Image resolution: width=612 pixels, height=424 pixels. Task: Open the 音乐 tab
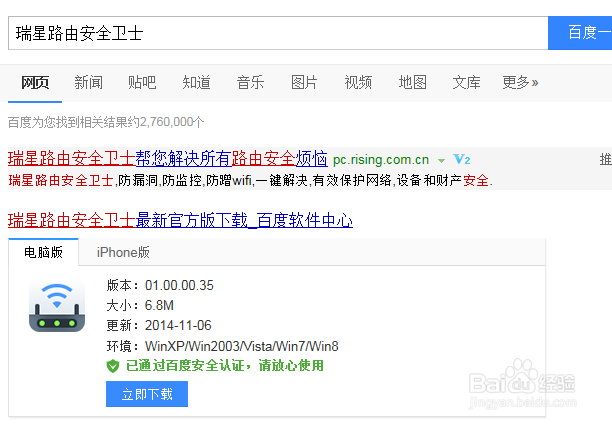point(250,82)
